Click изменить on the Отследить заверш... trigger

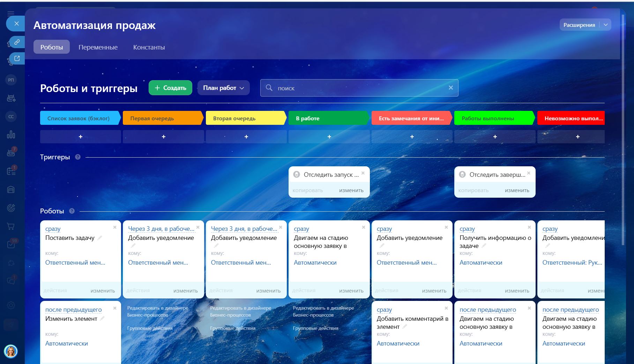pyautogui.click(x=517, y=190)
